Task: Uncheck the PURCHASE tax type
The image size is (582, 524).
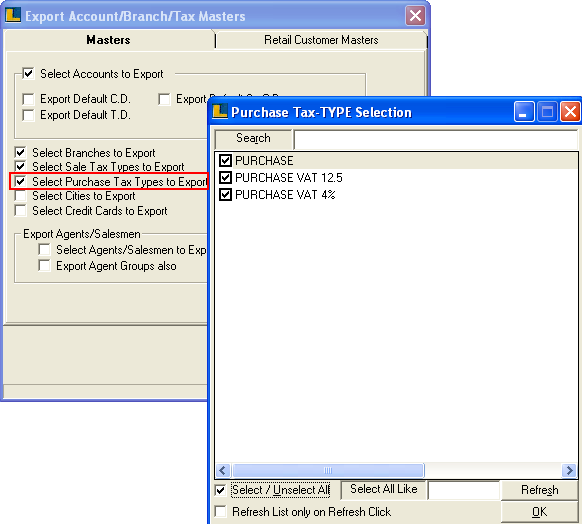Action: click(225, 161)
